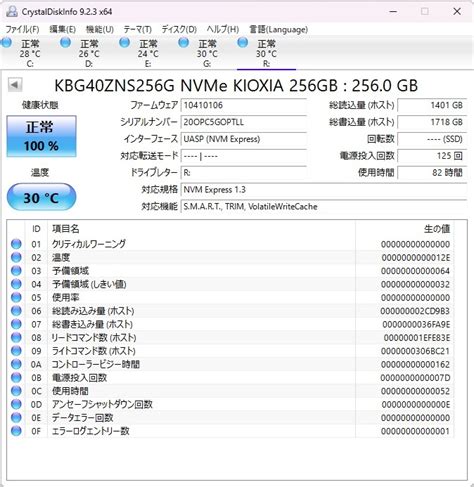Click the serial number field 20OPC5GOPTLL
Viewport: 474px width, 487px height.
point(244,122)
